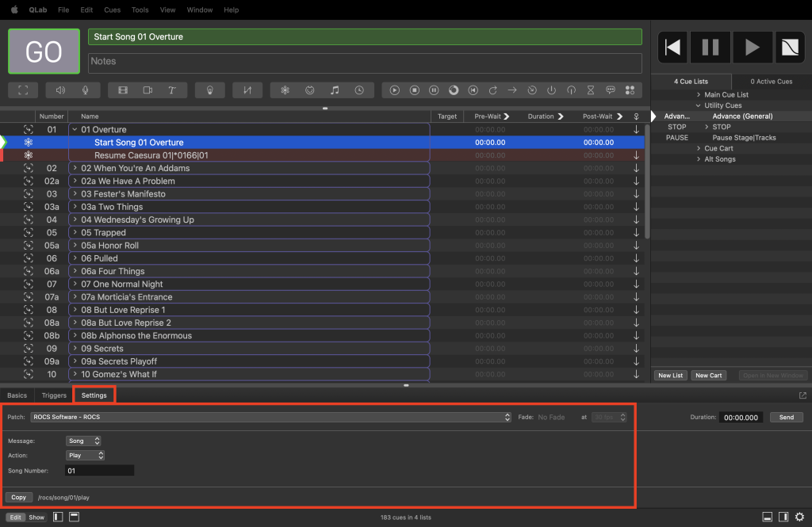Toggle the top toolbar view from the footer

coord(74,517)
